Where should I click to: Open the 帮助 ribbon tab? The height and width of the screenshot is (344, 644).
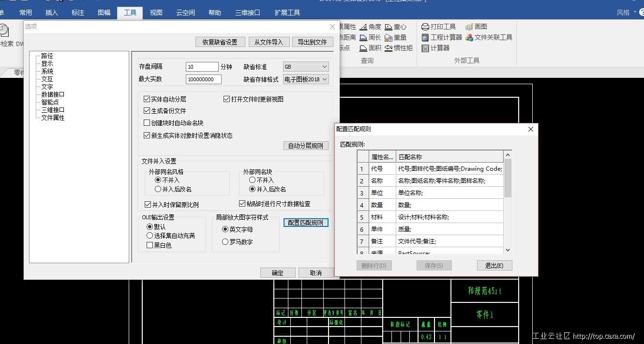click(x=214, y=13)
